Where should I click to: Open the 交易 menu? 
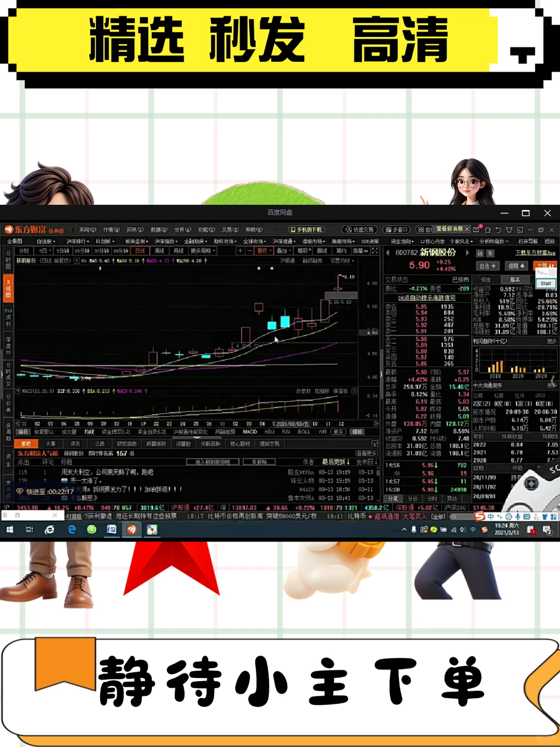[x=230, y=229]
